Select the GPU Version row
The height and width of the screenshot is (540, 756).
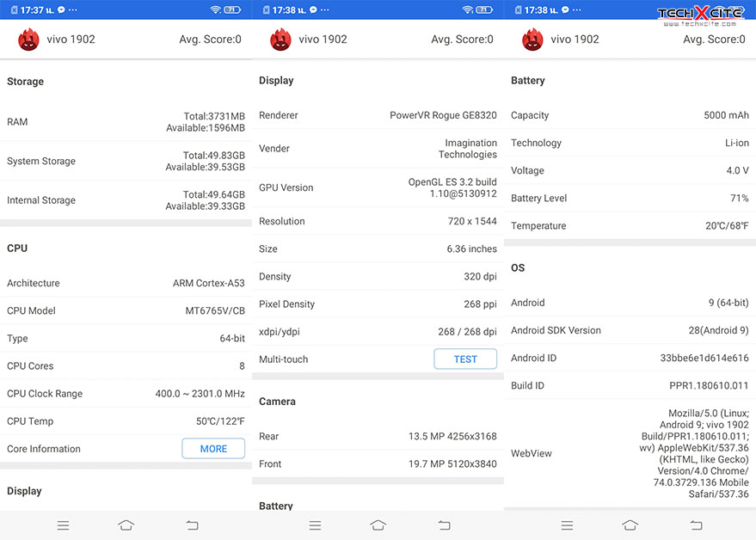coord(378,187)
